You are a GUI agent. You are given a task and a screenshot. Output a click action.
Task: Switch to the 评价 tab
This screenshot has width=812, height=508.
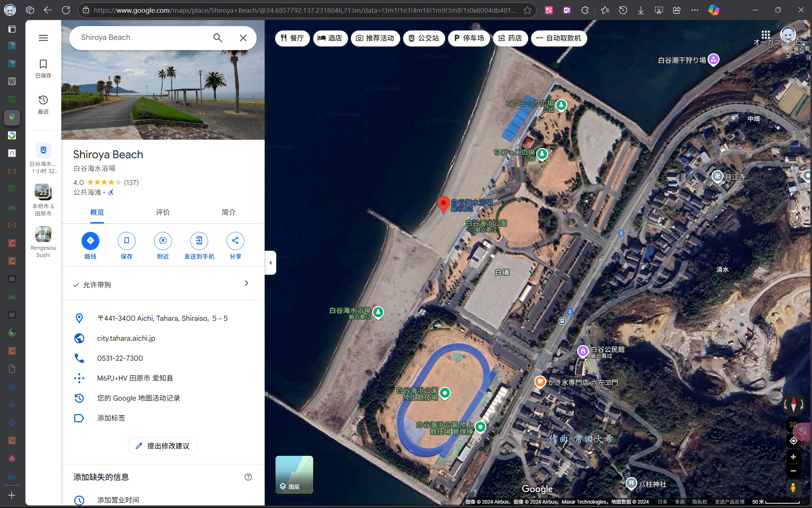click(163, 212)
